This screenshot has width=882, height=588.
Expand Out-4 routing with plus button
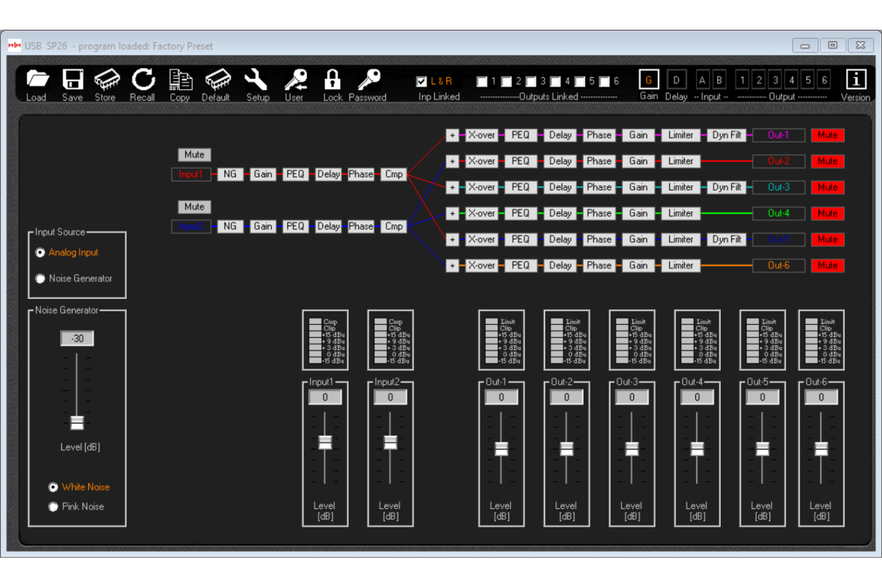tap(452, 213)
